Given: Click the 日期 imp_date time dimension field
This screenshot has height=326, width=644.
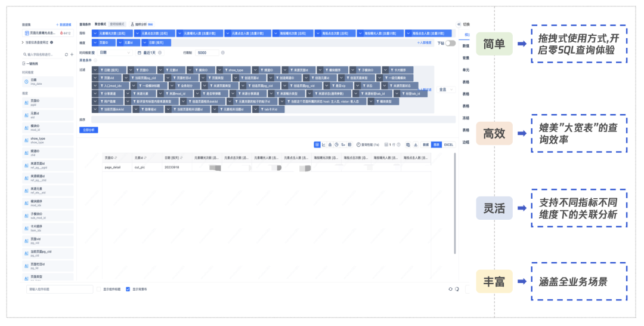Looking at the screenshot, I should (48, 82).
